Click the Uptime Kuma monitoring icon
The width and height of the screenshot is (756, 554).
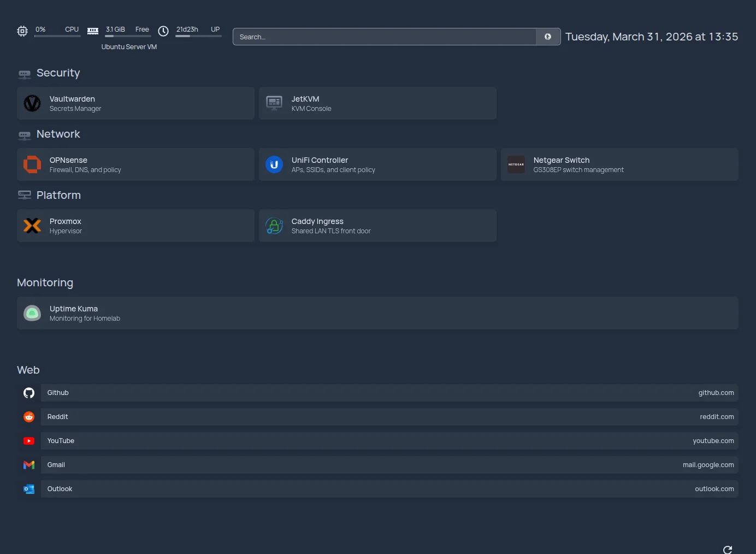click(32, 313)
